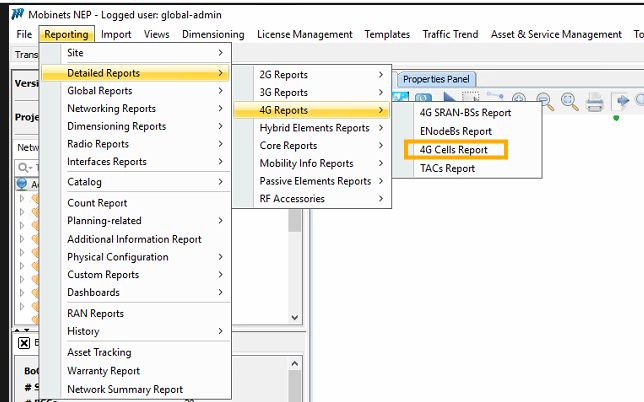The image size is (644, 402).
Task: Select the Asset Tracking option
Action: click(98, 353)
